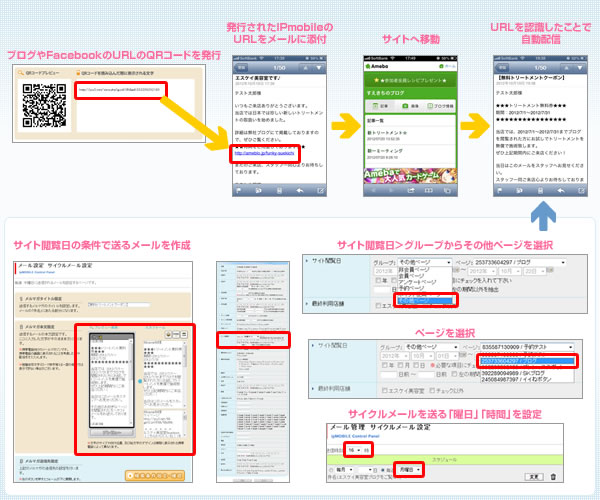Open the 月曜日 weekday dropdown
The image size is (600, 500).
pyautogui.click(x=409, y=469)
